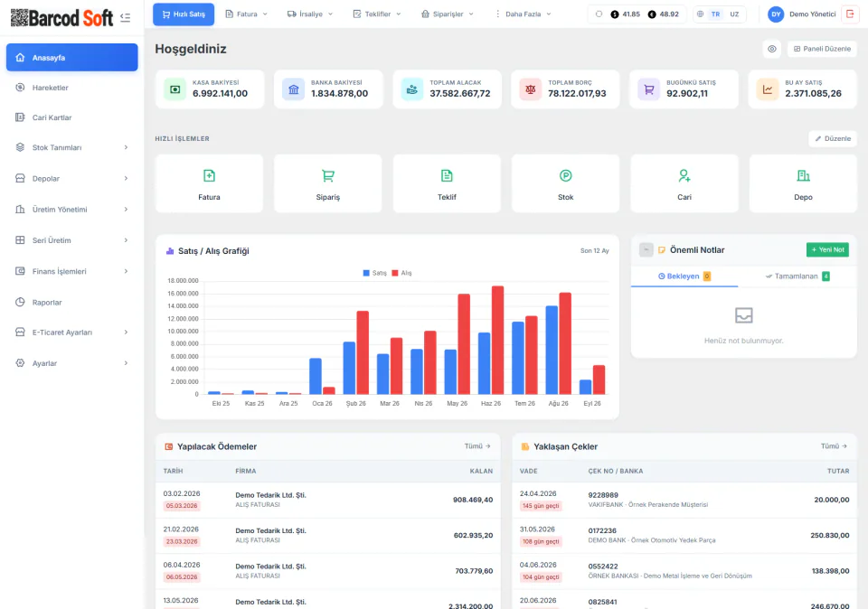Click the Hızlı Satış button
This screenshot has width=868, height=609.
tap(184, 14)
